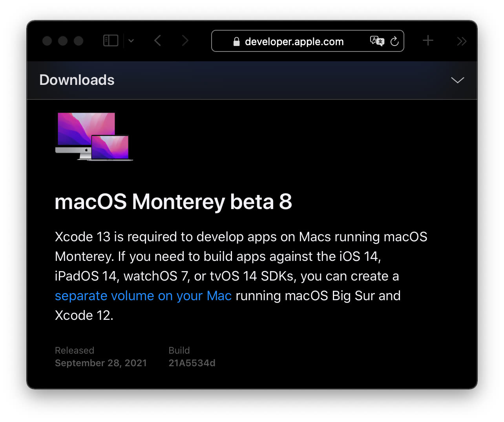Click the Downloads heading
The width and height of the screenshot is (504, 422).
[77, 80]
